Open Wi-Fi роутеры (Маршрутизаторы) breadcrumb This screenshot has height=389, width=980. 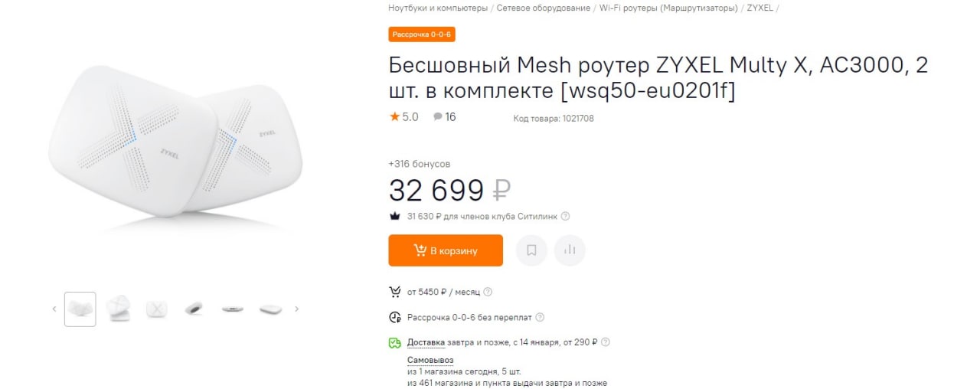[x=668, y=8]
